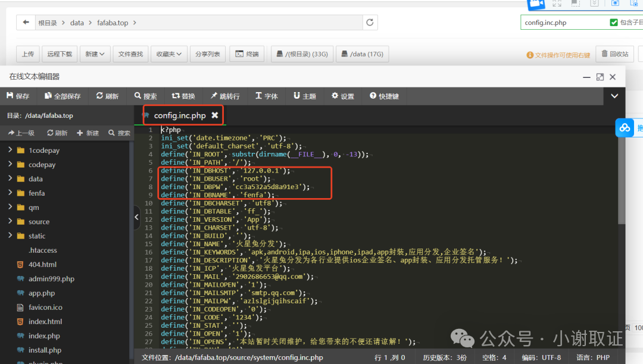This screenshot has height=364, width=643.
Task: Minimize the online text editor window
Action: click(x=587, y=77)
